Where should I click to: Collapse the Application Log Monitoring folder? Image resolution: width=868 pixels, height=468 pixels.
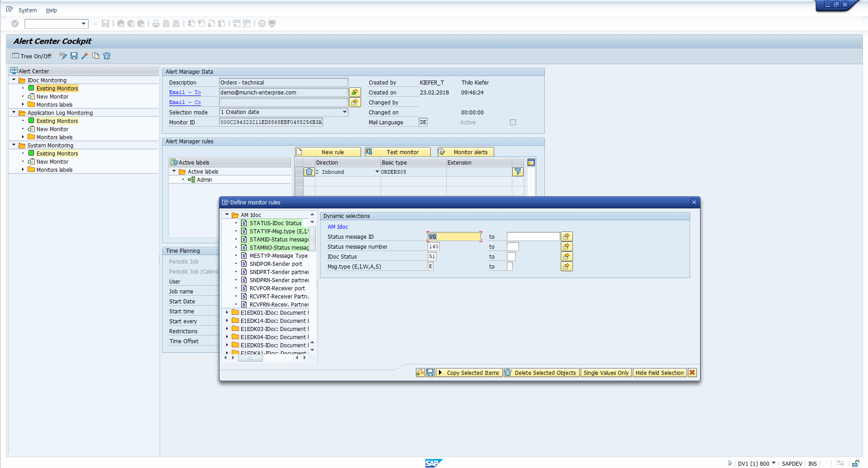click(14, 113)
